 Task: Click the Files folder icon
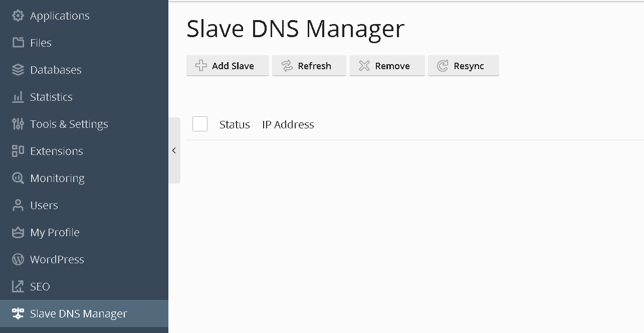pyautogui.click(x=18, y=43)
